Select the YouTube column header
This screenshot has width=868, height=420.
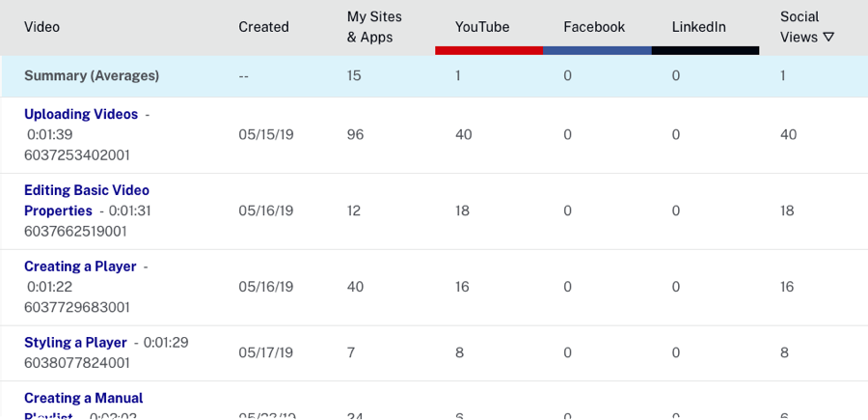click(482, 27)
